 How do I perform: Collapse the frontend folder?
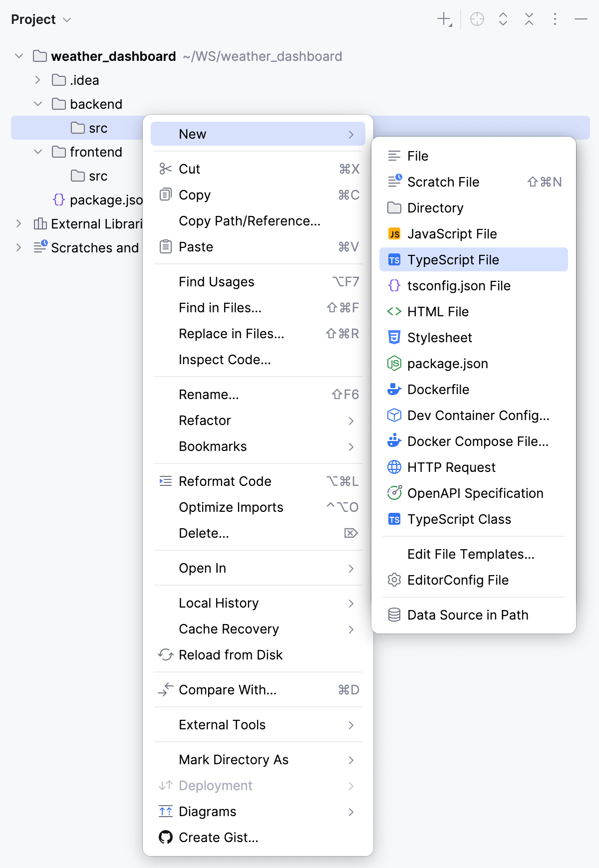click(x=38, y=152)
